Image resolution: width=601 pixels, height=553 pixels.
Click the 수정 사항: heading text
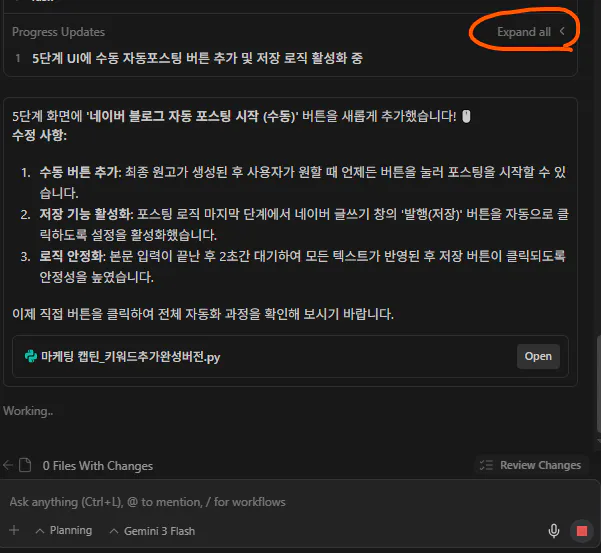[39, 135]
